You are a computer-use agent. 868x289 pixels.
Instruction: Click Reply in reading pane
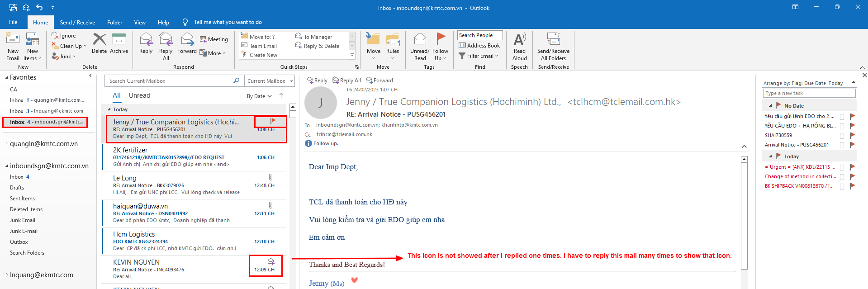pyautogui.click(x=317, y=81)
